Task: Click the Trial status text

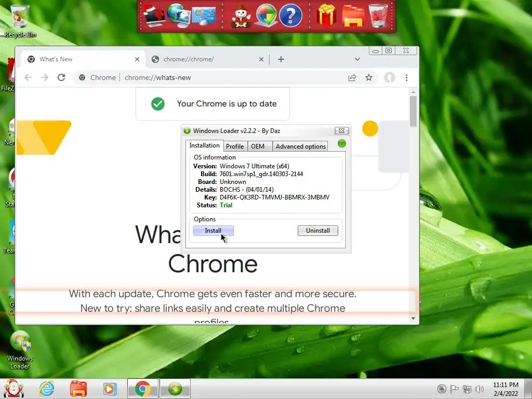Action: (226, 205)
